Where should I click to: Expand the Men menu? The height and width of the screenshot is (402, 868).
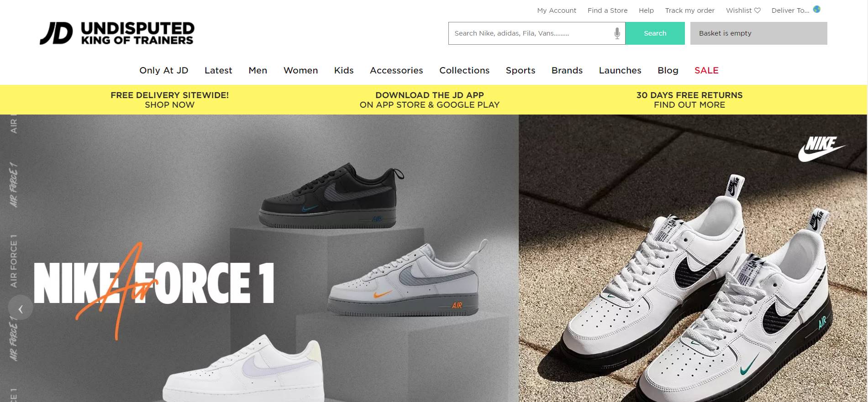258,70
